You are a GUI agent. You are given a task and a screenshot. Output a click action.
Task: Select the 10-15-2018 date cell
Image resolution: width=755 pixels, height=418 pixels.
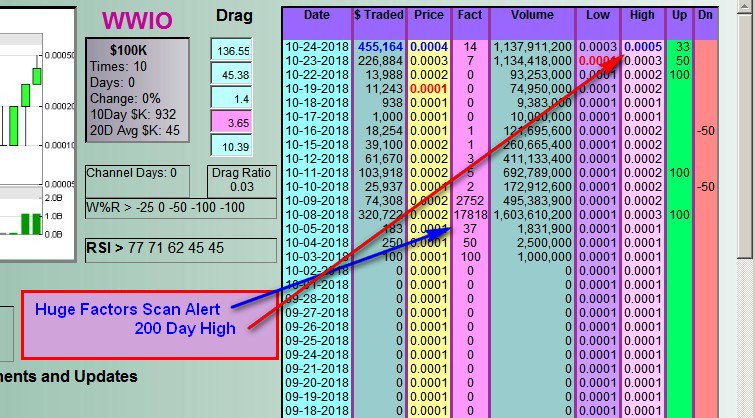(x=316, y=145)
